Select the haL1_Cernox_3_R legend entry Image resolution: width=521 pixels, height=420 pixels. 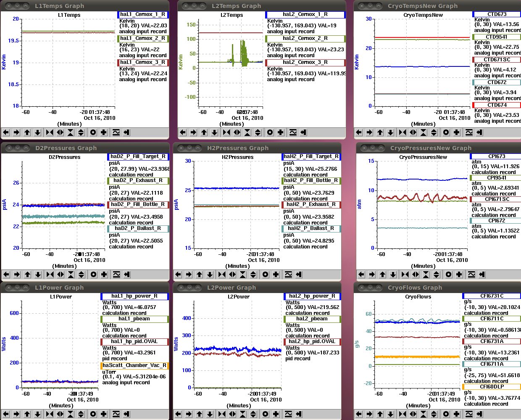pyautogui.click(x=143, y=62)
